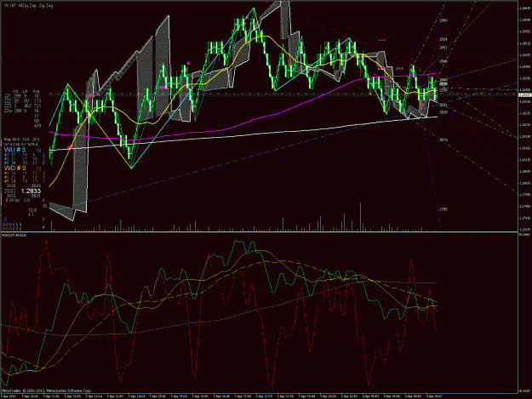Select the 2796 projection level label
The image size is (532, 399).
point(443,209)
